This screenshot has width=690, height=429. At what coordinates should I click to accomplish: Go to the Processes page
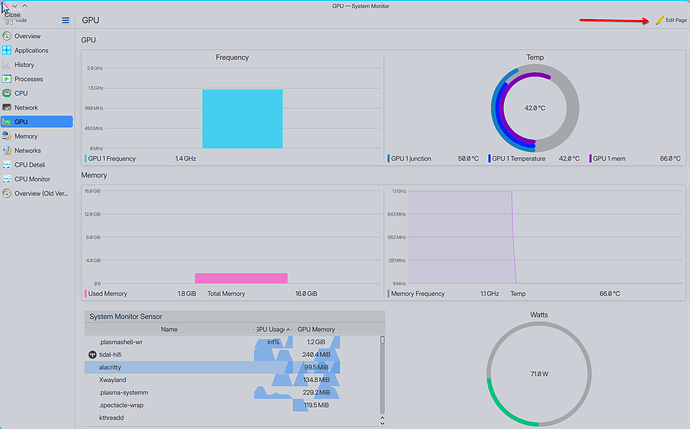28,79
